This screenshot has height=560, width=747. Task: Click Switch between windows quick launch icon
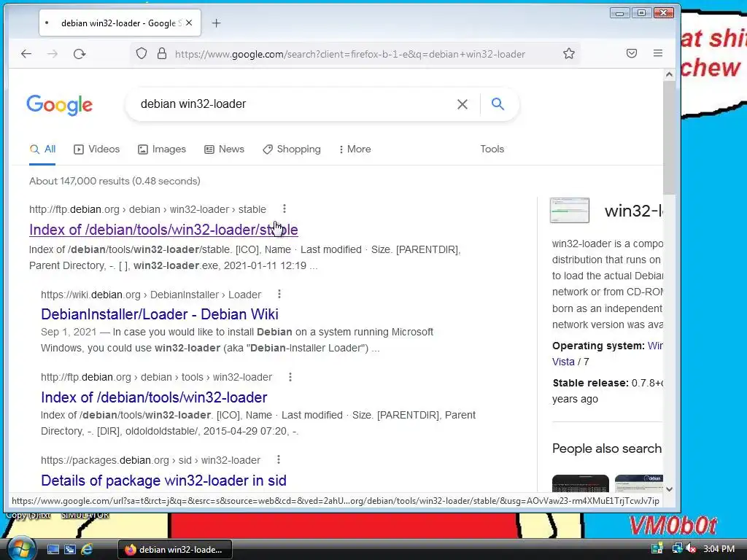[70, 550]
